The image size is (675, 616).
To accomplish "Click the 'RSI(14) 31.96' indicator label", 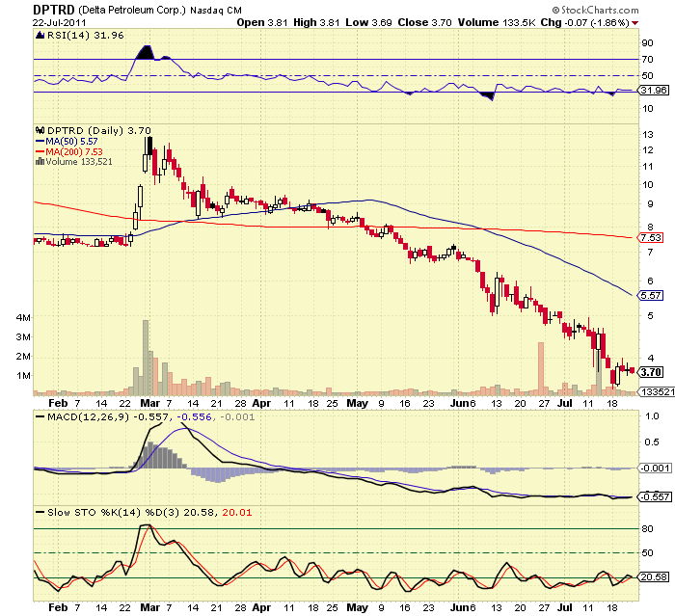I will 85,36.
